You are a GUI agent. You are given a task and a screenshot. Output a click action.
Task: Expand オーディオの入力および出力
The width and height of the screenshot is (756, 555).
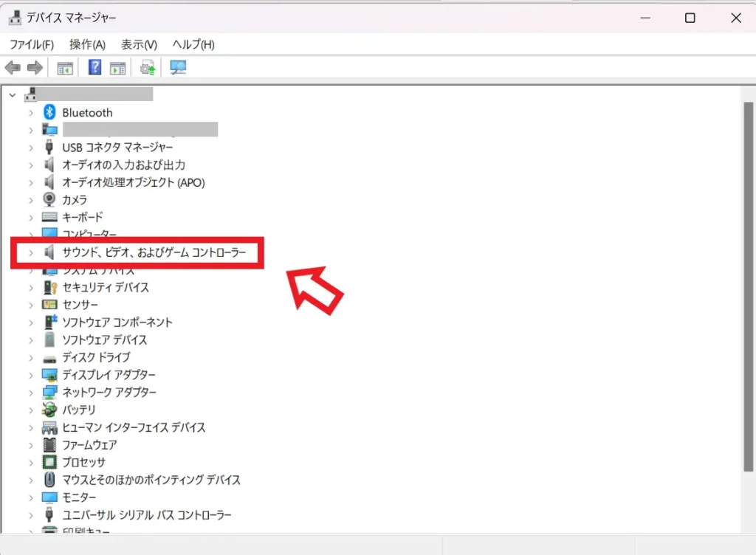tap(31, 165)
